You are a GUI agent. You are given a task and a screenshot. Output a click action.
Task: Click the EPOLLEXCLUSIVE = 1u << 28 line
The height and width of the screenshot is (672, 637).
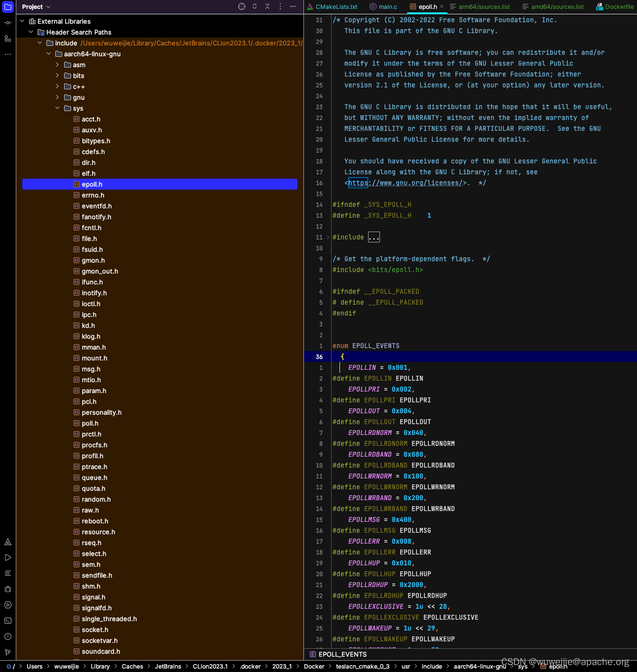click(399, 607)
